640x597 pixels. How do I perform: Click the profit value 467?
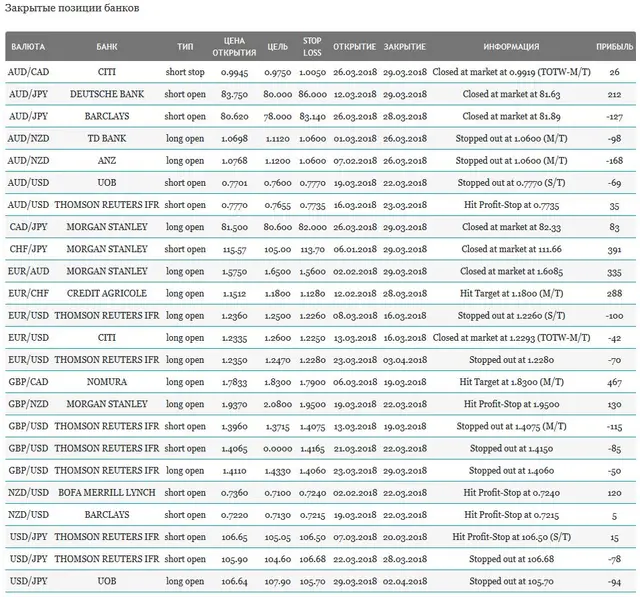[615, 382]
